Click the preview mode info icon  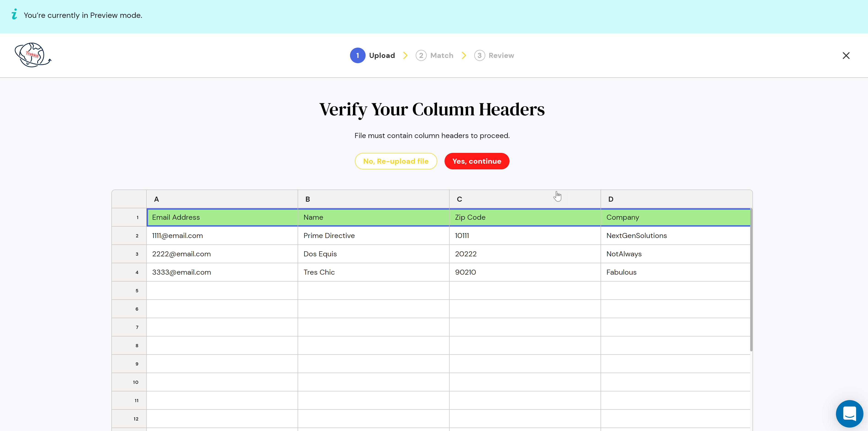point(14,14)
